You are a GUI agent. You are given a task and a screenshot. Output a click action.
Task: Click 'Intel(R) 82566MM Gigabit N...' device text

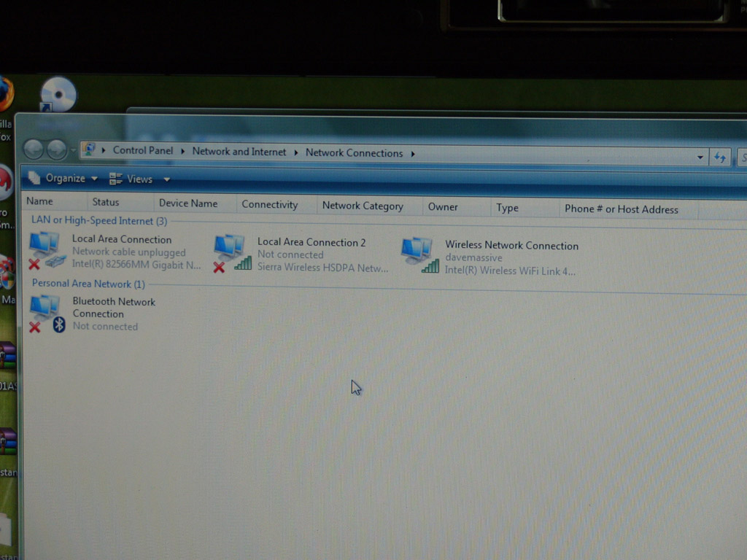[136, 265]
